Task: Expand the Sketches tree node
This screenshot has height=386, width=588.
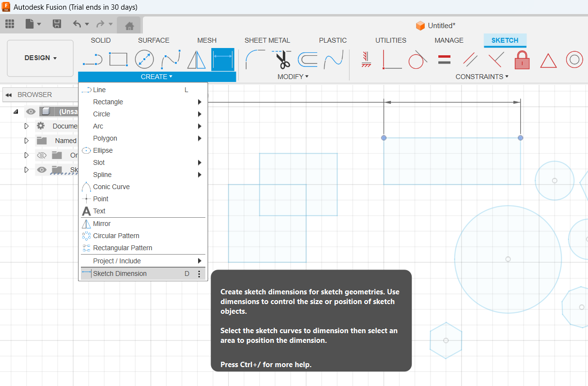Action: click(27, 170)
